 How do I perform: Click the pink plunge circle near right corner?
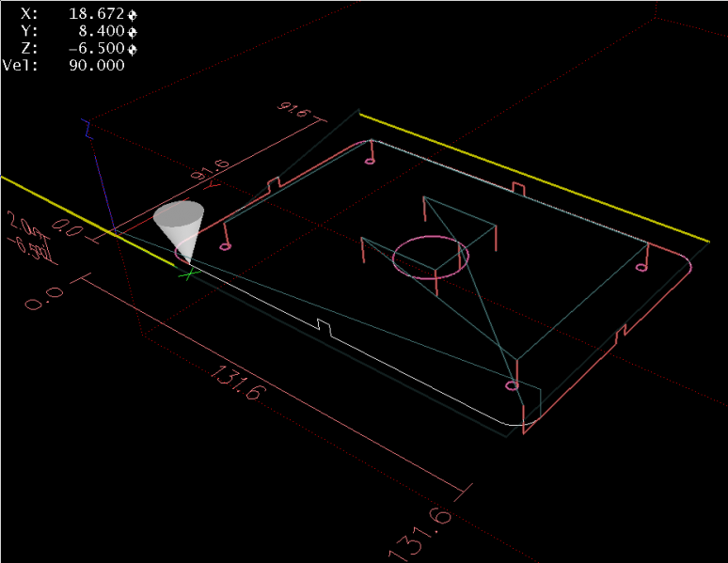click(641, 267)
